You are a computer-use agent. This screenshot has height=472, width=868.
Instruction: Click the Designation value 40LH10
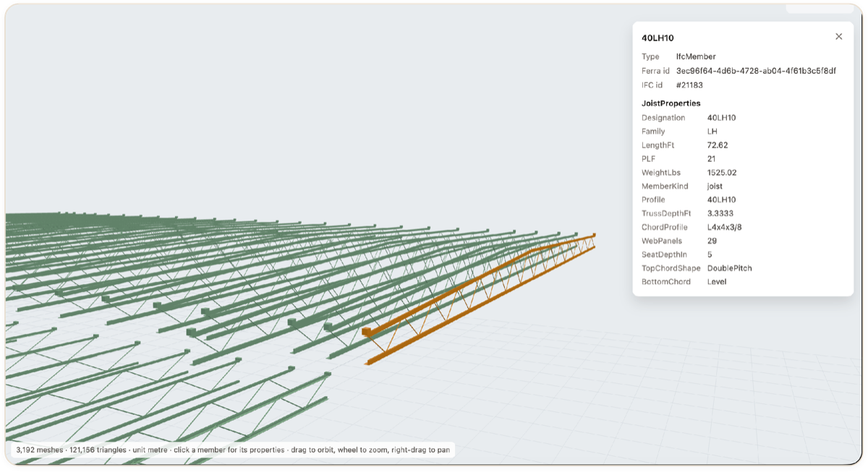[x=721, y=117]
